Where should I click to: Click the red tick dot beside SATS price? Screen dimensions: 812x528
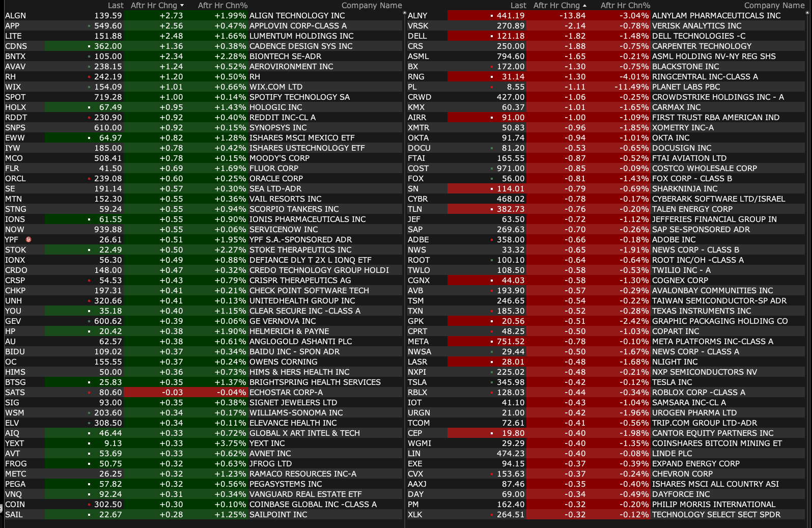[x=89, y=393]
